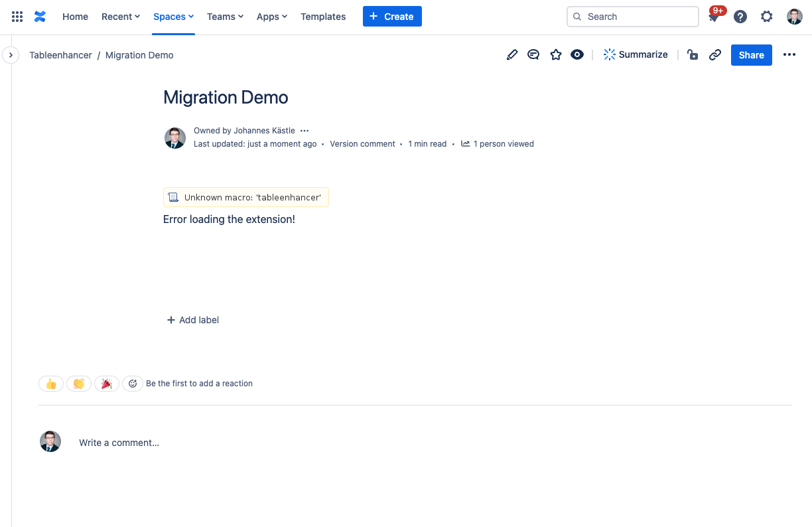Open inline comments icon in toolbar

pyautogui.click(x=533, y=55)
